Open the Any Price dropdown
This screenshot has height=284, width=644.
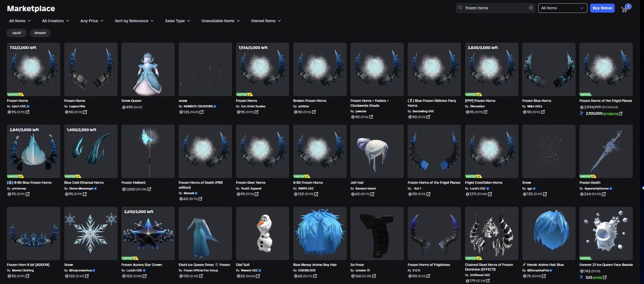[92, 21]
